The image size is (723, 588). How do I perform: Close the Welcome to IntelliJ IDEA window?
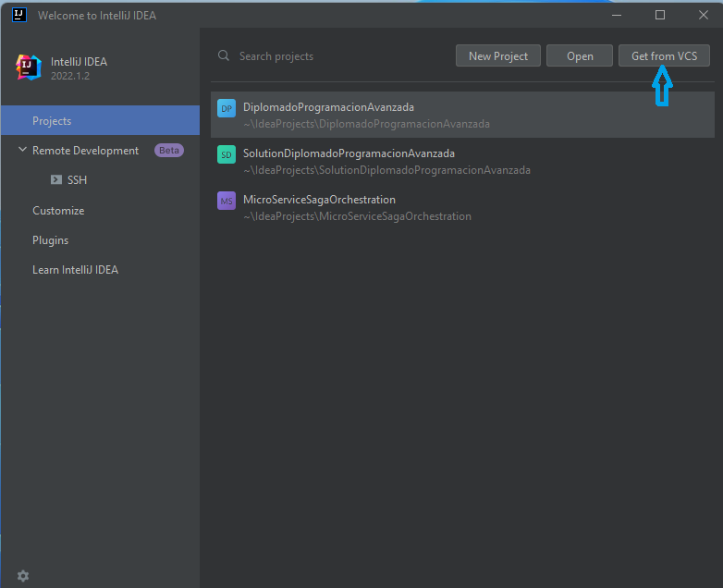point(704,15)
